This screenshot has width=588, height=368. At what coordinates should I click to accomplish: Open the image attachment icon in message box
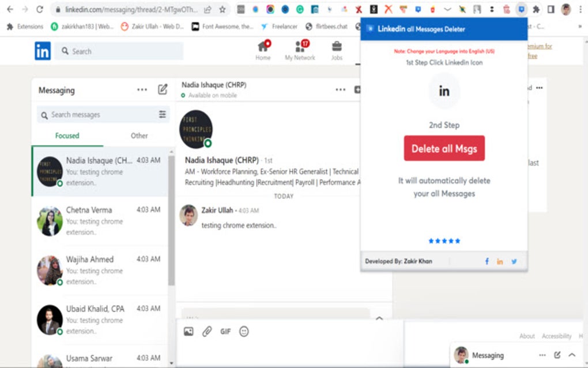(188, 332)
